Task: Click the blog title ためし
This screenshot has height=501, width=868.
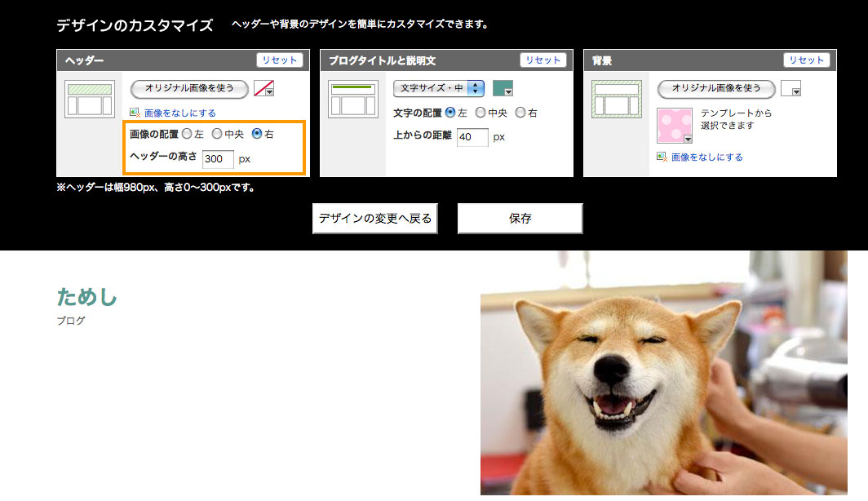Action: (x=87, y=297)
